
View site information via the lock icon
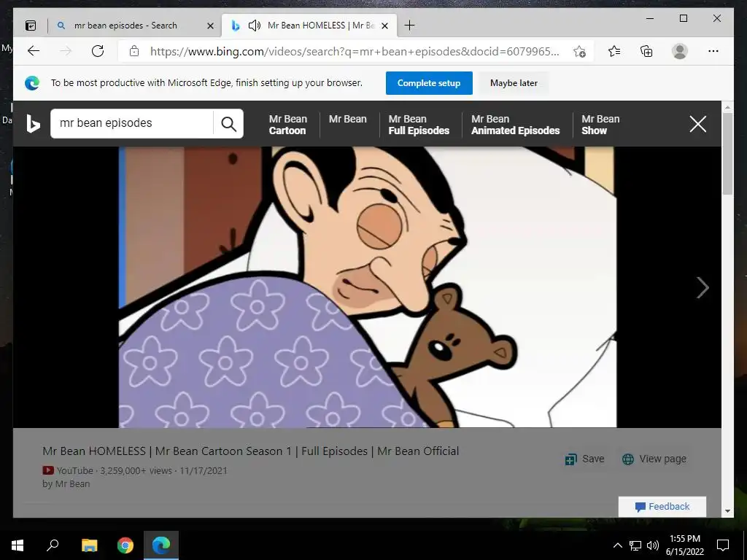click(x=134, y=51)
